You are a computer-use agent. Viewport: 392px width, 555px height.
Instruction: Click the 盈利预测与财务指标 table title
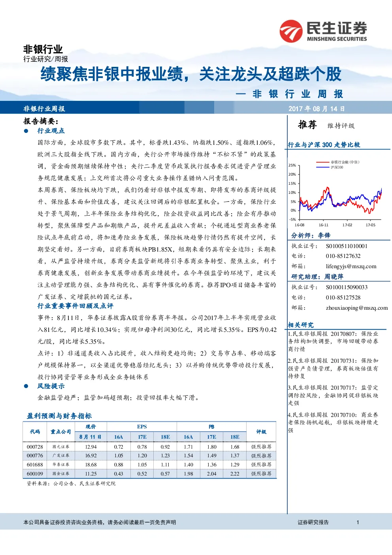(59, 416)
